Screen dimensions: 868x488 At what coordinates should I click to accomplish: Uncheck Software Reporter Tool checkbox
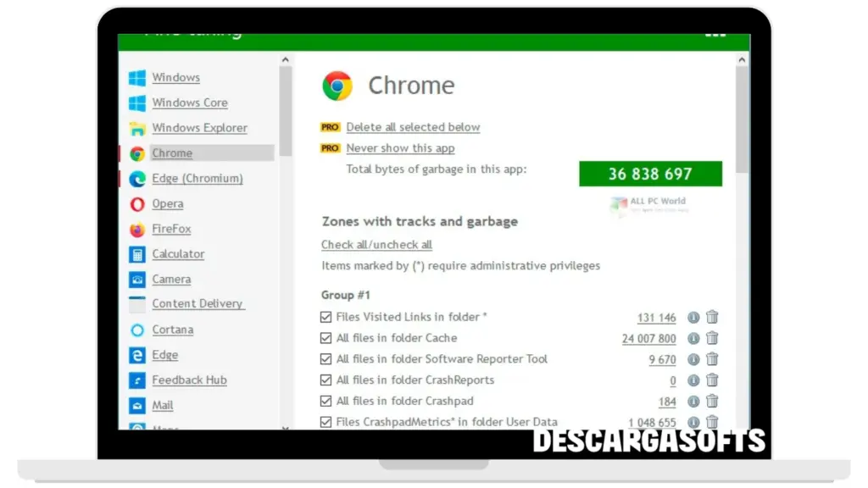(326, 359)
